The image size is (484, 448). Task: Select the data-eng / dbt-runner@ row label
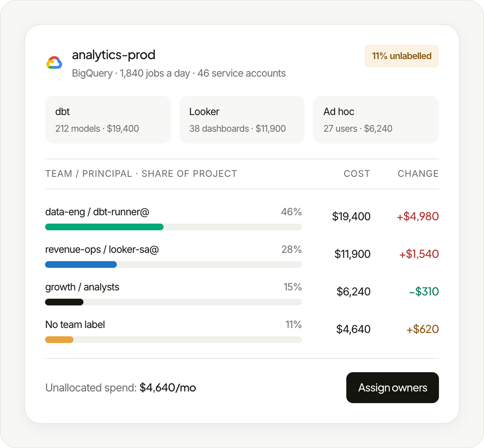[x=97, y=212]
